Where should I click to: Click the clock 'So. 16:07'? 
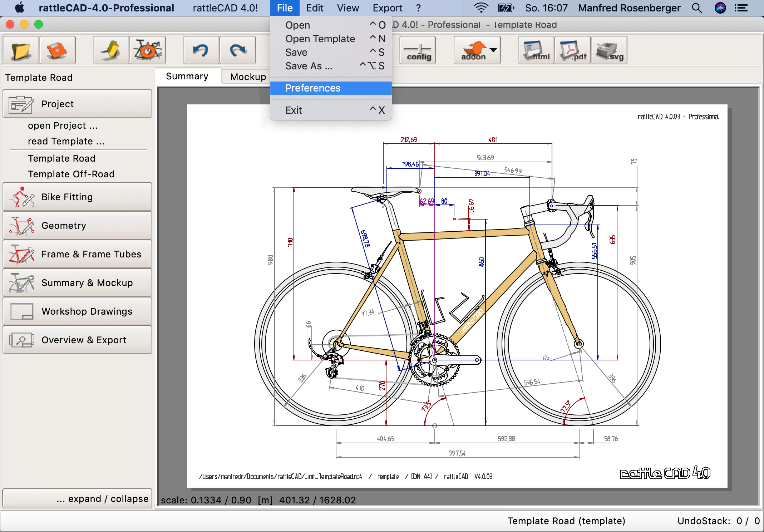[x=546, y=8]
